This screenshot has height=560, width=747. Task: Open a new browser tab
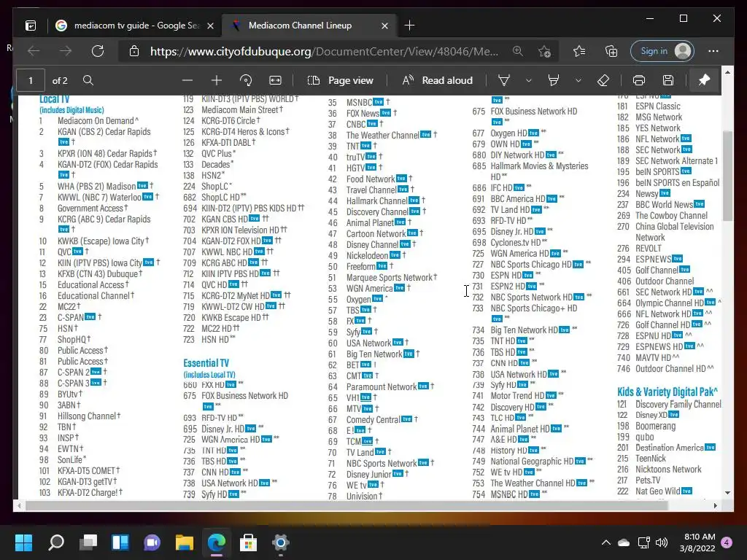(409, 26)
